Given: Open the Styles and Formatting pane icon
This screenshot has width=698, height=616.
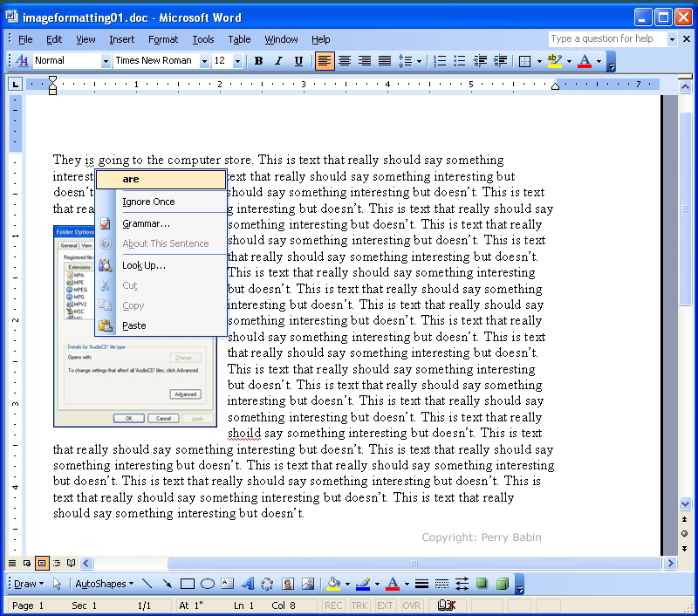Looking at the screenshot, I should (x=22, y=60).
